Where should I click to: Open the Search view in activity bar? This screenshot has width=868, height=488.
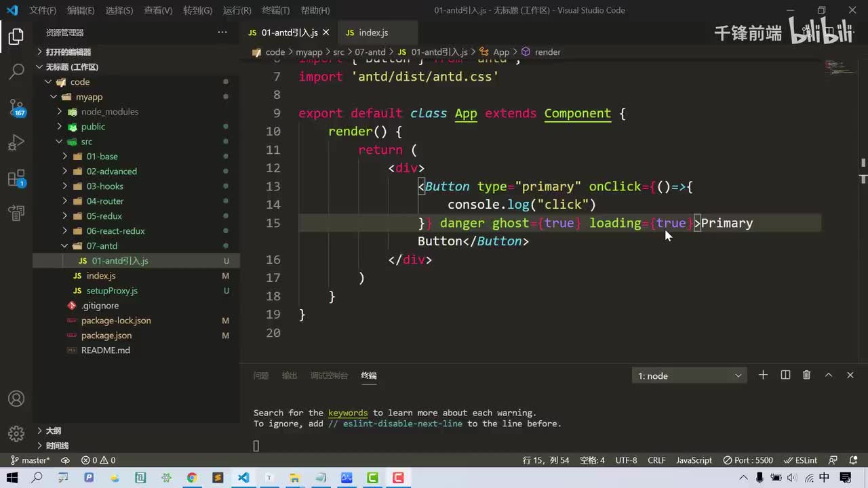(x=16, y=71)
